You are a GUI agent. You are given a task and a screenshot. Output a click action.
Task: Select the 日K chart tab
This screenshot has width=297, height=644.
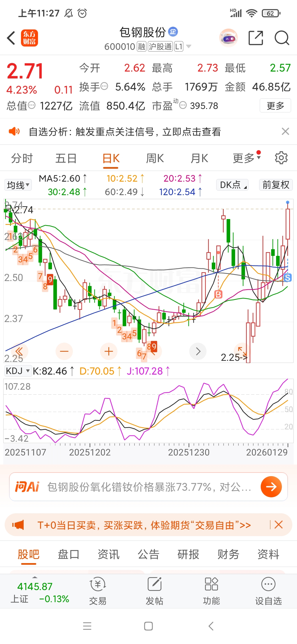coord(111,159)
